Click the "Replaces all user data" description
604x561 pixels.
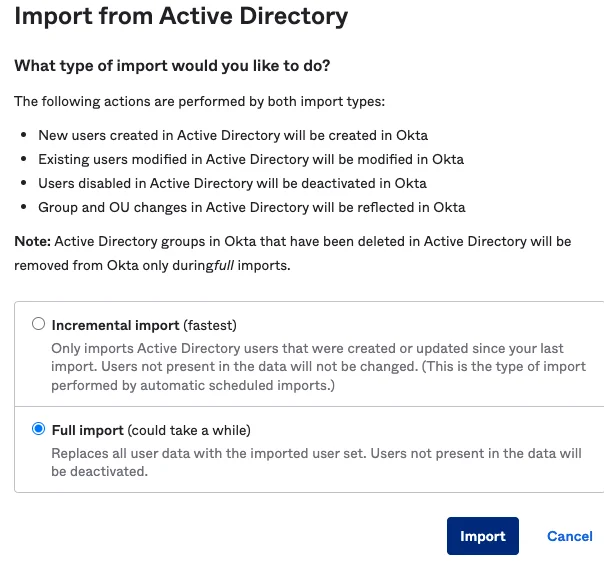pyautogui.click(x=316, y=462)
